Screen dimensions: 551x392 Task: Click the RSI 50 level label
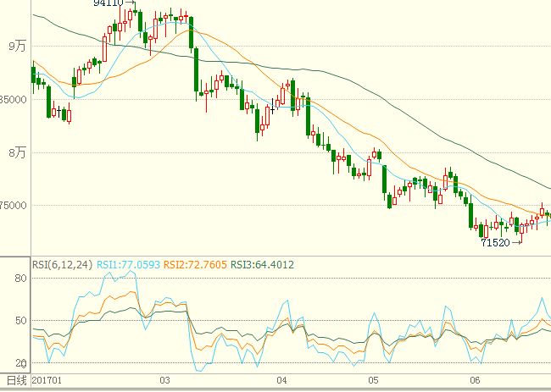(20, 320)
